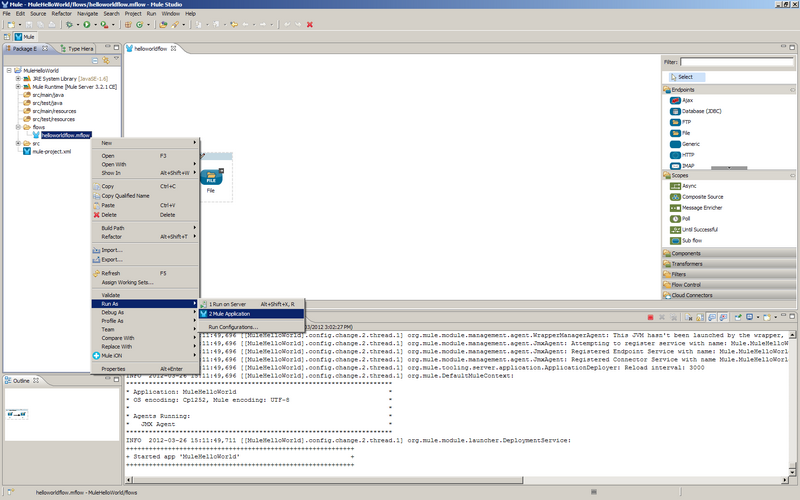Choose 2 Mule Application from submenu
This screenshot has width=800, height=500.
point(252,314)
